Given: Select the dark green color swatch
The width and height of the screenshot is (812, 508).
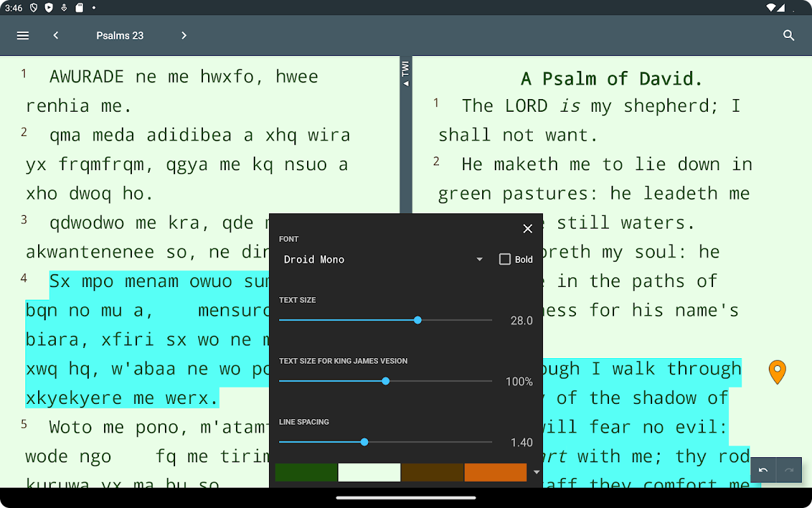Looking at the screenshot, I should point(306,472).
